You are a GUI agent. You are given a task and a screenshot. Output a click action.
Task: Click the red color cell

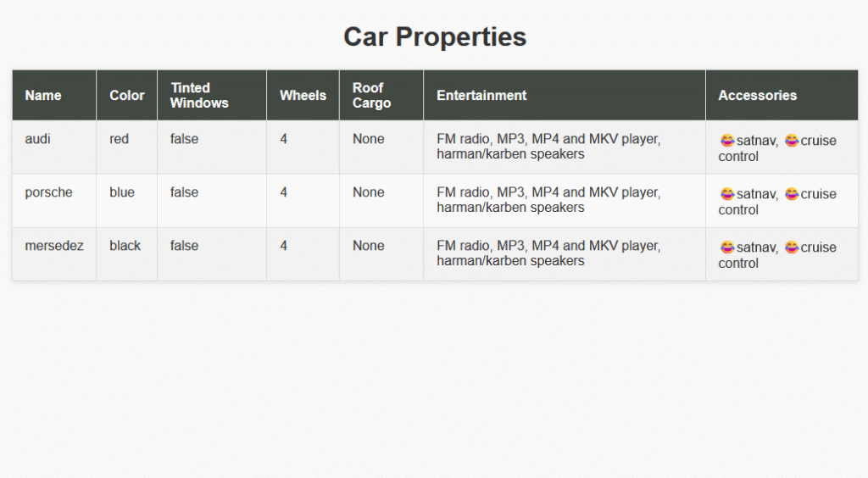(119, 139)
